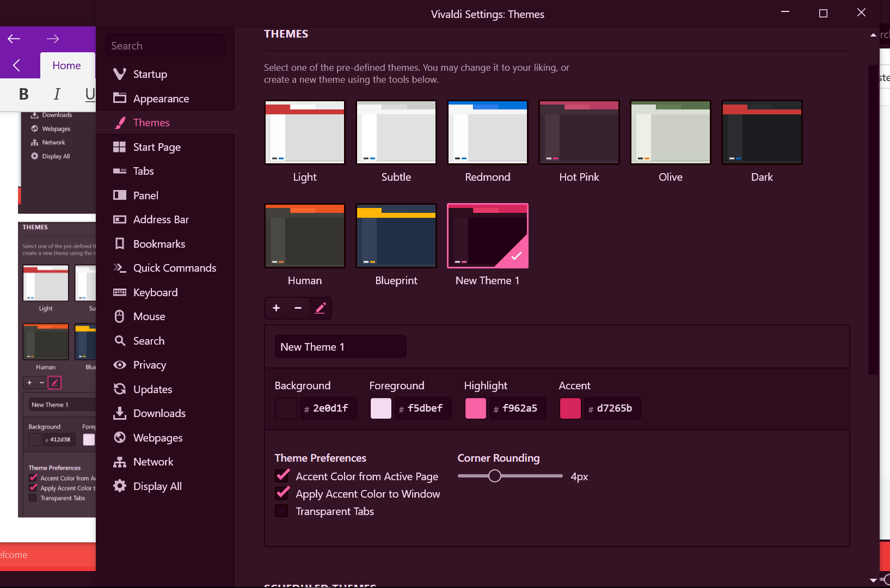Open Downloads settings in sidebar

159,413
